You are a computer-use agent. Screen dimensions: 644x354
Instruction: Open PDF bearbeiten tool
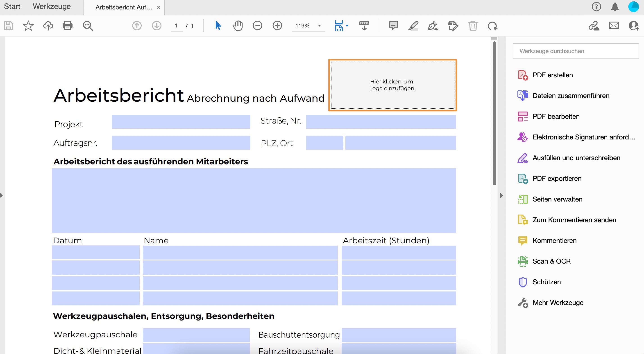(556, 116)
